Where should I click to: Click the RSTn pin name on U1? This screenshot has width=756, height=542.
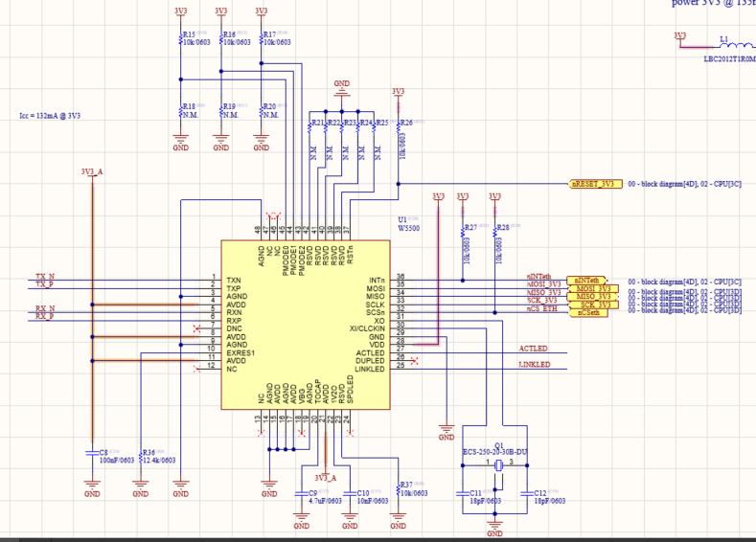(350, 255)
